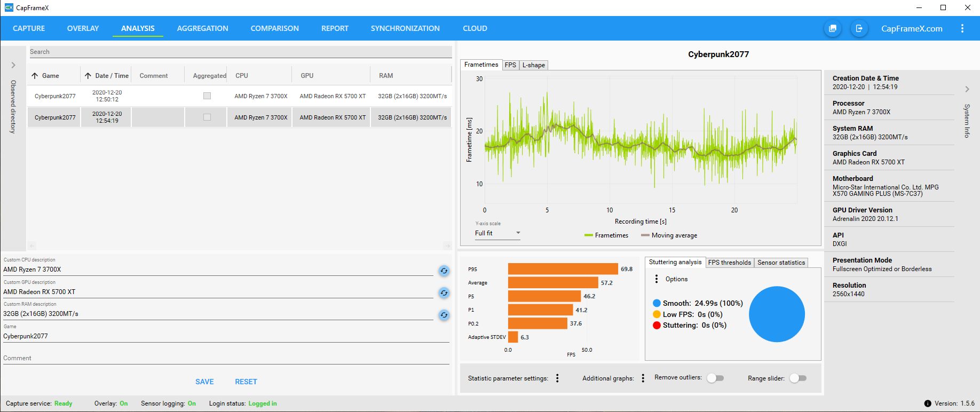Click the Logged in status text
The height and width of the screenshot is (412, 980).
(263, 403)
